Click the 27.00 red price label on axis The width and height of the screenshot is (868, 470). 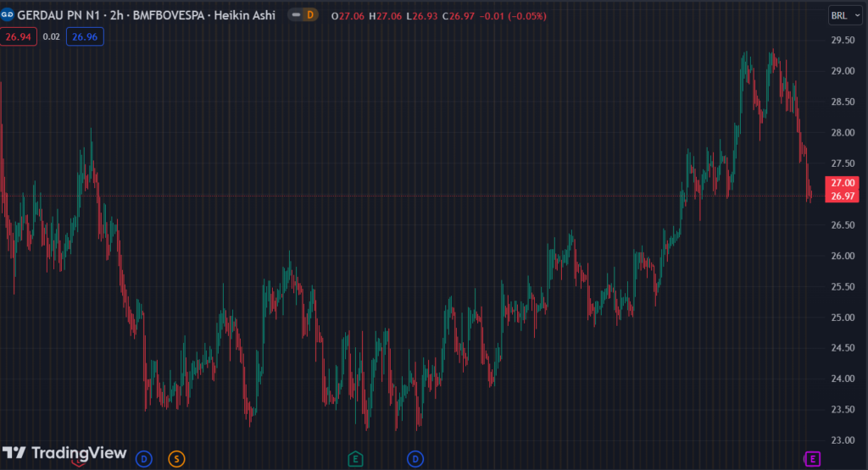843,183
